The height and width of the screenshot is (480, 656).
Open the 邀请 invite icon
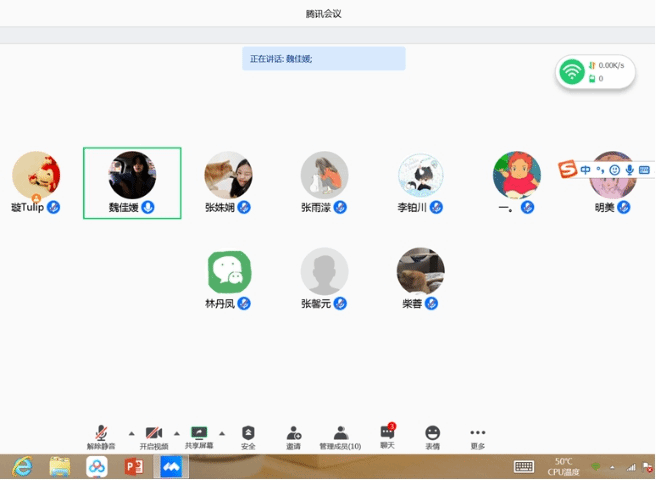tap(293, 433)
